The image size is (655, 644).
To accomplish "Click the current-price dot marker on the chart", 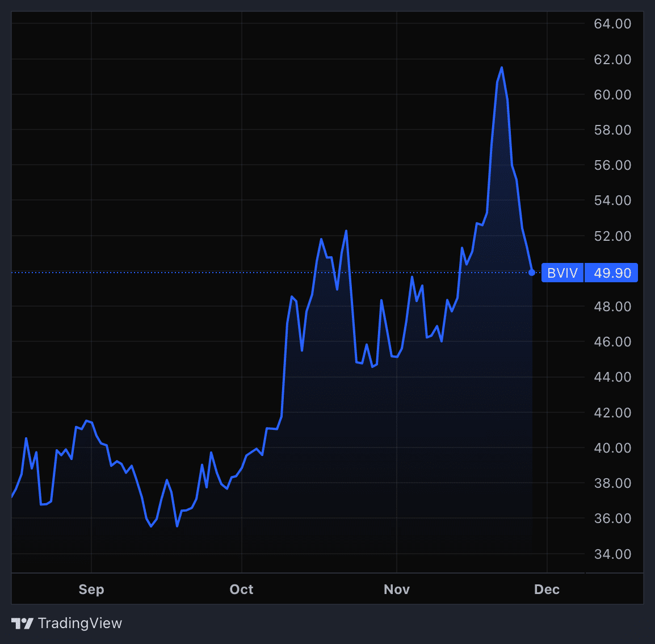I will point(532,273).
